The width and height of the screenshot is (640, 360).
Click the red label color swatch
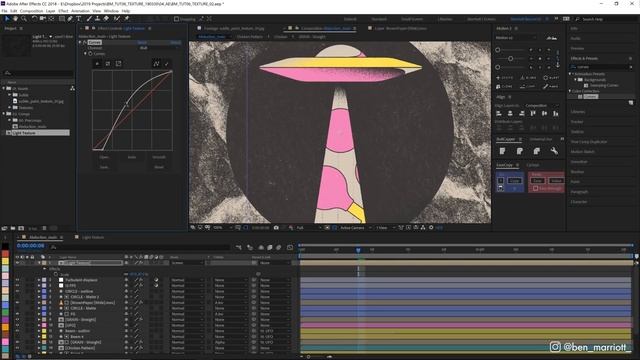pyautogui.click(x=5, y=253)
